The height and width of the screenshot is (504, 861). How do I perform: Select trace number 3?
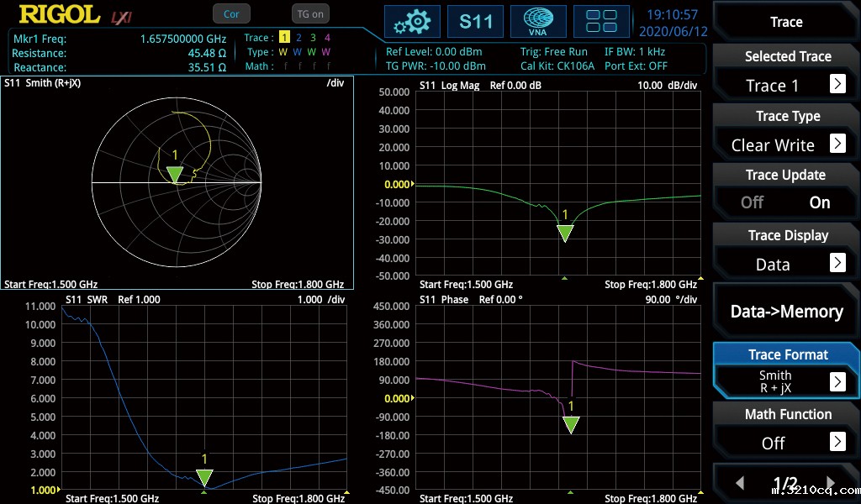click(313, 37)
